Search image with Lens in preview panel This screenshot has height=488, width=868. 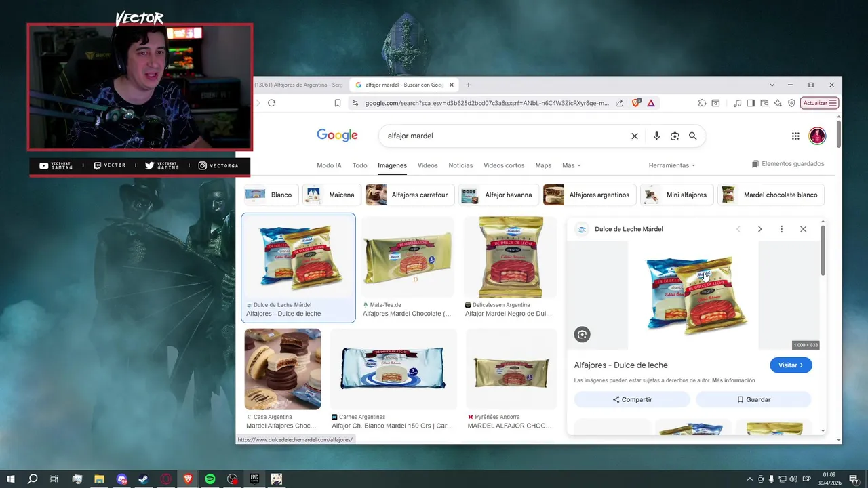[582, 334]
